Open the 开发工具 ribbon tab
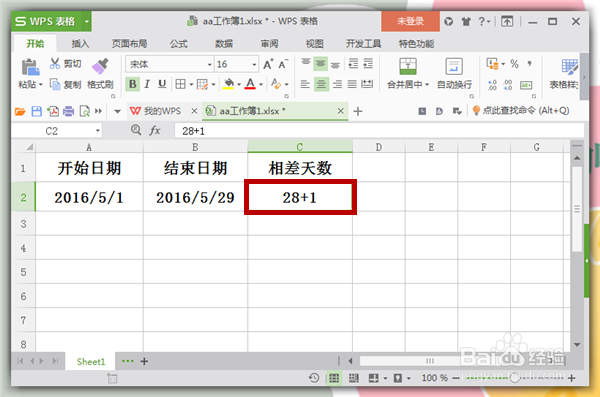The width and height of the screenshot is (600, 397). tap(364, 44)
